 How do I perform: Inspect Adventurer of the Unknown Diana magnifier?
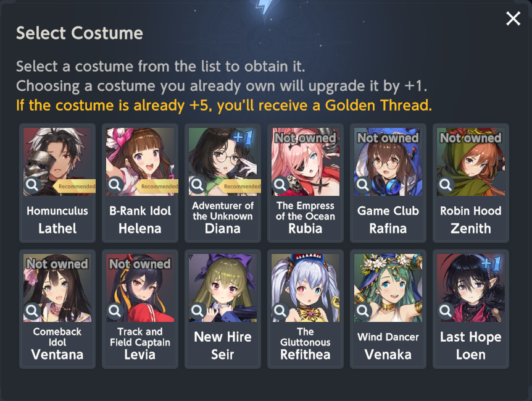(x=197, y=185)
